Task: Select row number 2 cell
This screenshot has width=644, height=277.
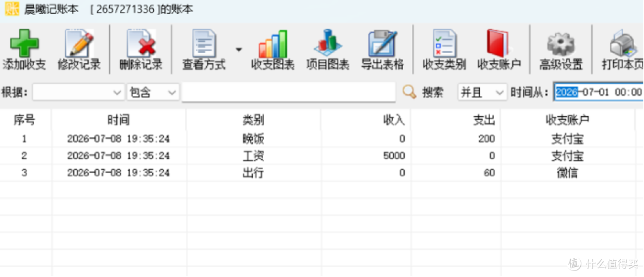Action: point(24,156)
